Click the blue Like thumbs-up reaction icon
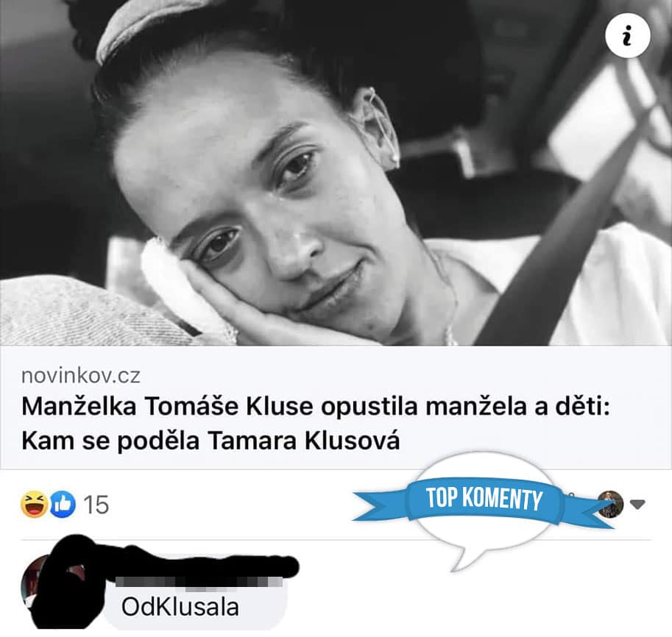The width and height of the screenshot is (672, 637). [63, 505]
